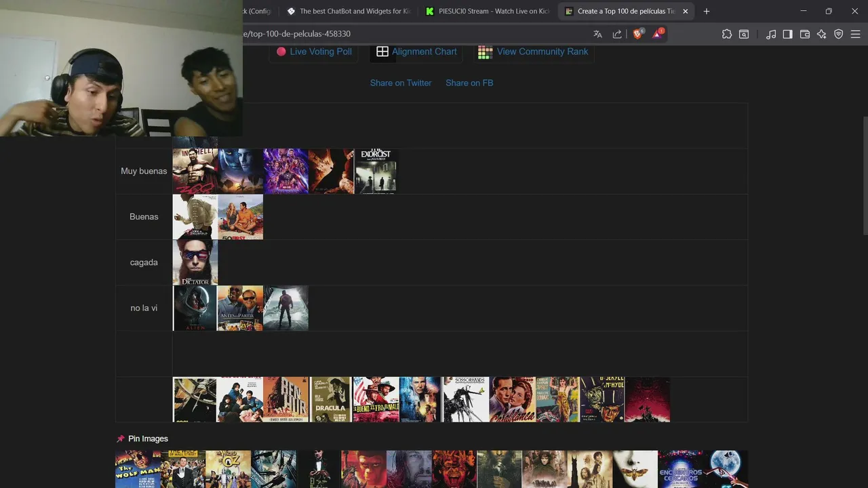Close the Create a Top 100 tab
This screenshot has height=488, width=868.
click(x=685, y=11)
